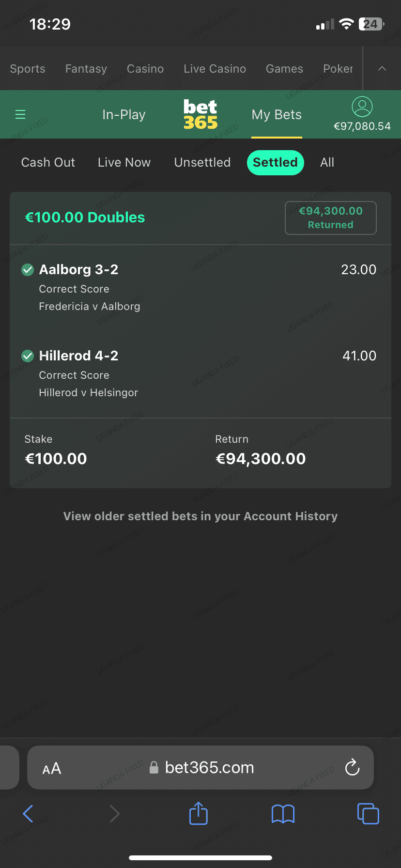Open the Casino product link
This screenshot has width=401, height=868.
click(x=145, y=69)
